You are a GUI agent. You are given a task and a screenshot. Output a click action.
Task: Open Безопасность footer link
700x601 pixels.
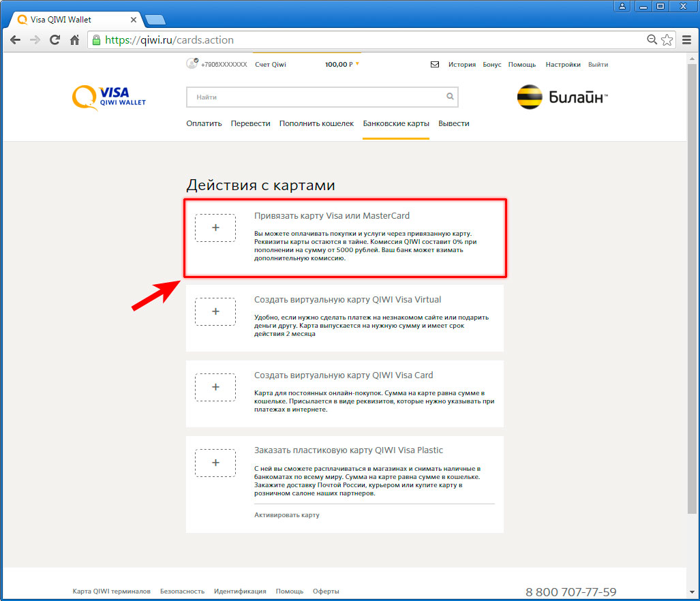tap(182, 591)
